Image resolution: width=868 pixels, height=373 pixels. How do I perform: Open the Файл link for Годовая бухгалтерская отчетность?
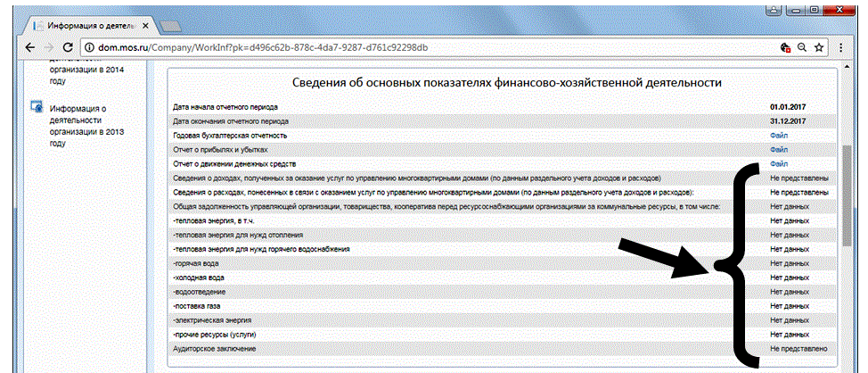(x=778, y=136)
